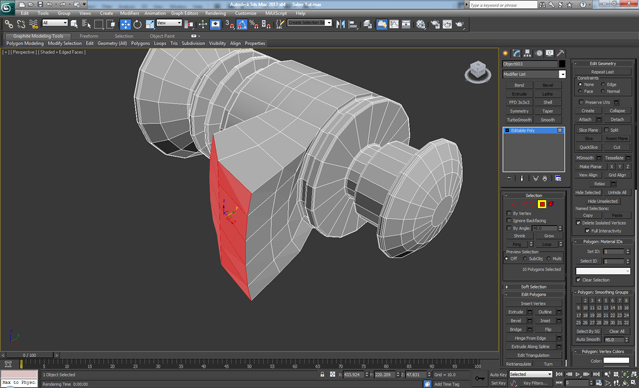639x388 pixels.
Task: Switch to the Freeform ribbon tab
Action: 89,36
